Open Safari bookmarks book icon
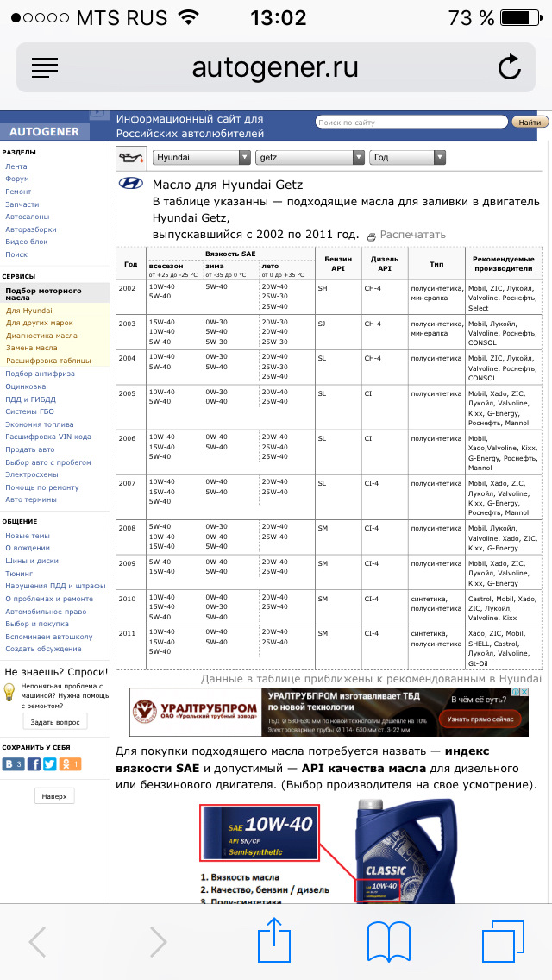The height and width of the screenshot is (980, 552). pos(388,943)
